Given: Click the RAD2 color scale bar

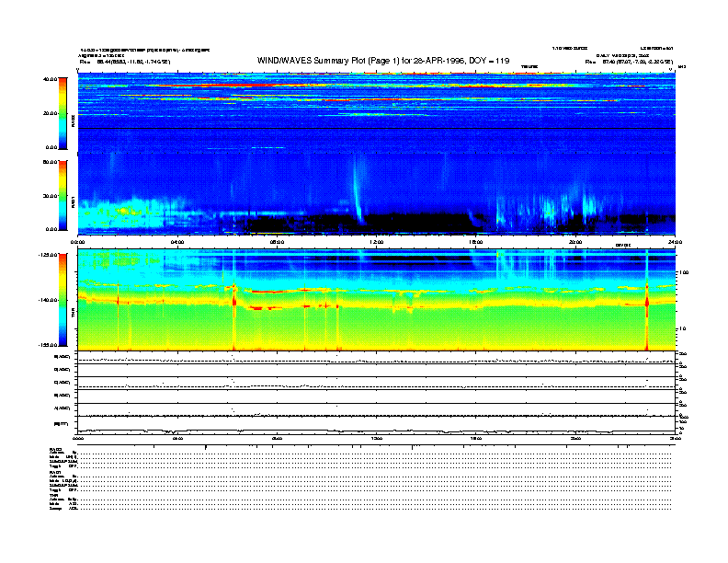Looking at the screenshot, I should coord(63,113).
